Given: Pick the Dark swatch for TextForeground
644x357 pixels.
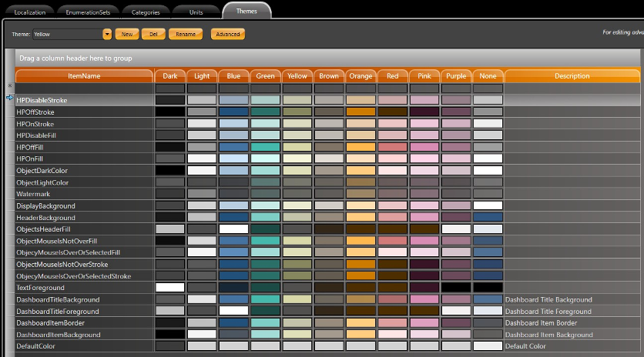Looking at the screenshot, I should 170,287.
